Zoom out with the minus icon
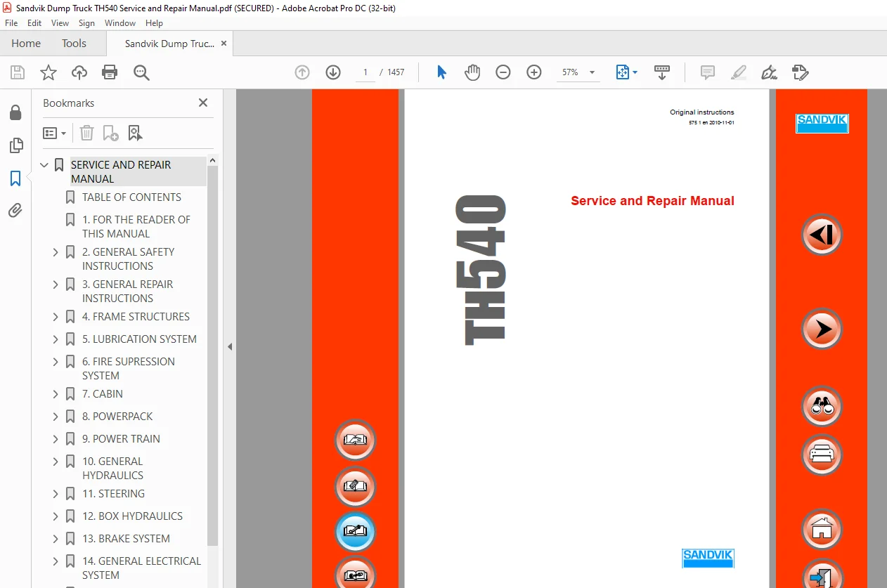The image size is (887, 588). point(503,72)
